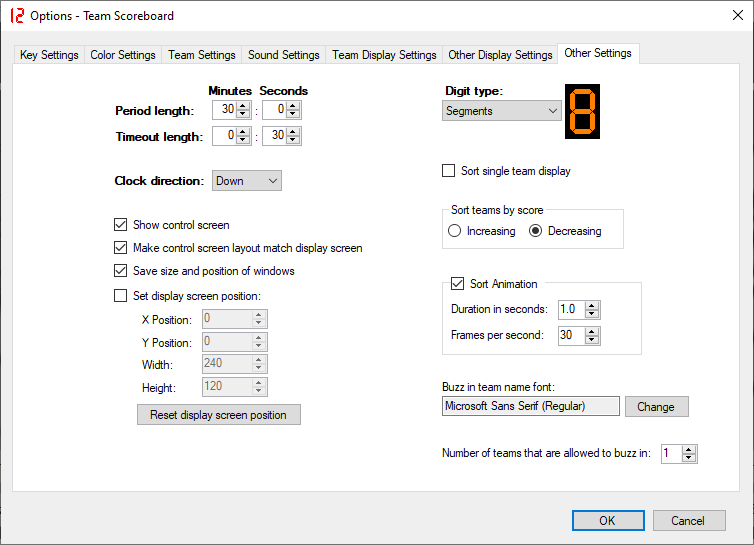Click the Reset display screen position button

click(x=218, y=415)
